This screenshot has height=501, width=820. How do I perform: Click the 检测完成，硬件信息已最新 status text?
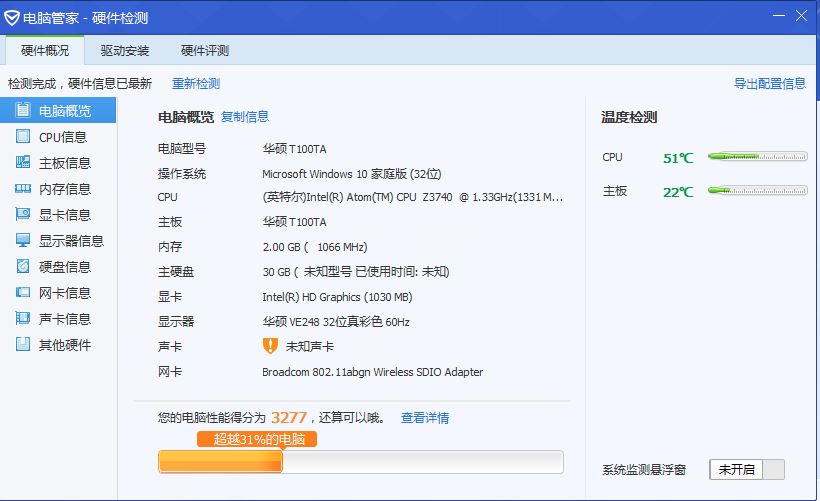(x=80, y=84)
